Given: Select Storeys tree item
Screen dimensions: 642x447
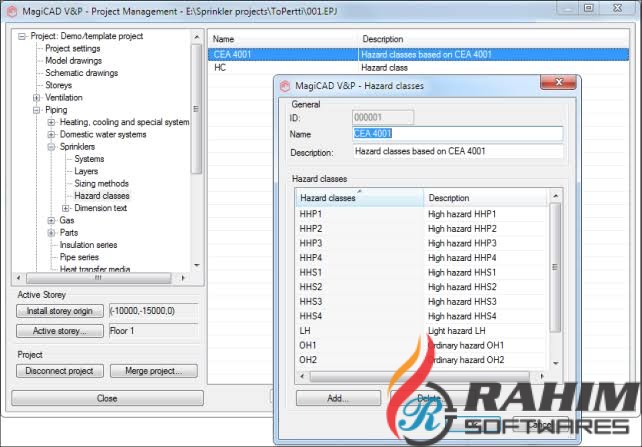Looking at the screenshot, I should click(59, 85).
